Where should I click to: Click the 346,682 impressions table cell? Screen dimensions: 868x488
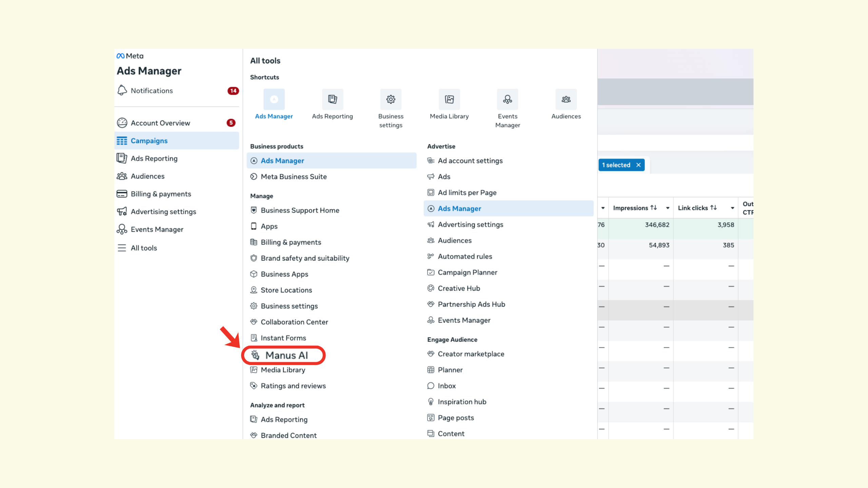click(x=657, y=225)
